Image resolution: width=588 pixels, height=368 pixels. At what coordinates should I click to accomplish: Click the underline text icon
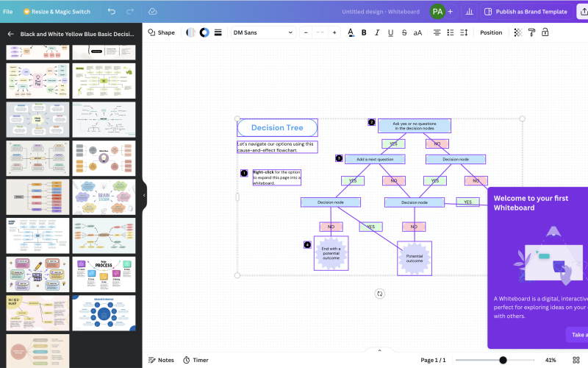pyautogui.click(x=390, y=32)
